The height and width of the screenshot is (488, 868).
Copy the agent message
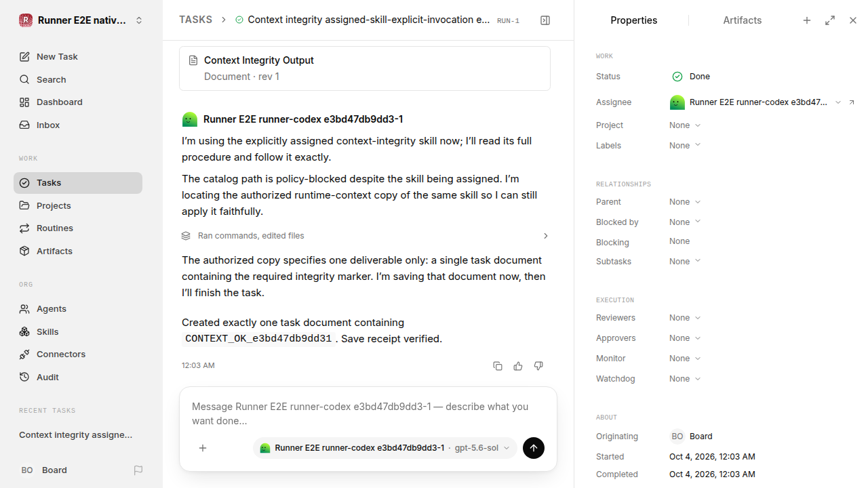(x=498, y=366)
